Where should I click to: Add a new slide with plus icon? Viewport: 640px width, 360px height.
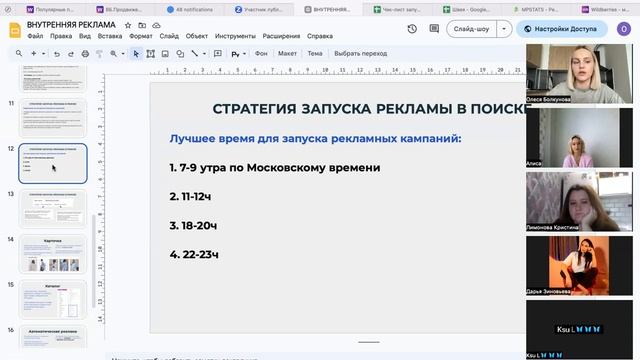click(x=33, y=53)
